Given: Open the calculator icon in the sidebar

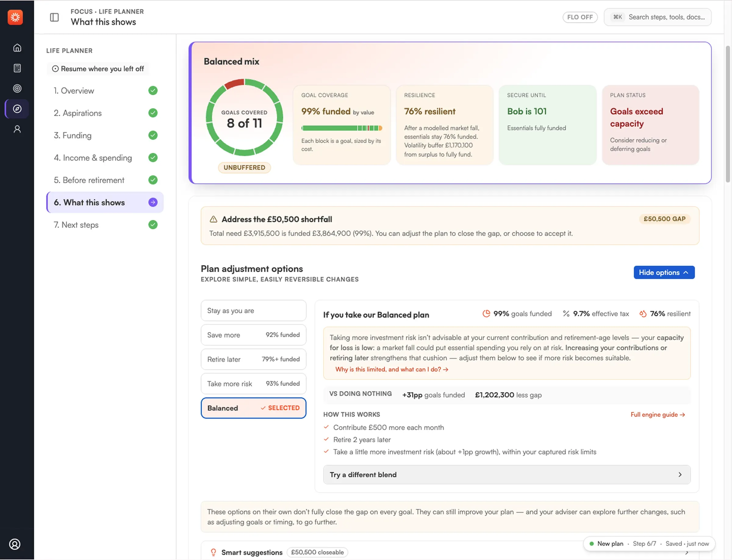Looking at the screenshot, I should (x=17, y=68).
